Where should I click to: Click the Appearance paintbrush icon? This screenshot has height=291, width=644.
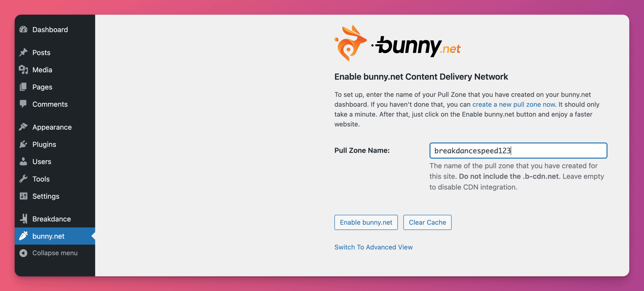pos(23,127)
